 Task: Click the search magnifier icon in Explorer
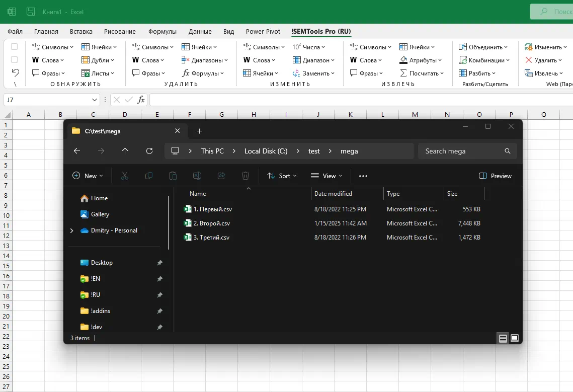(507, 151)
